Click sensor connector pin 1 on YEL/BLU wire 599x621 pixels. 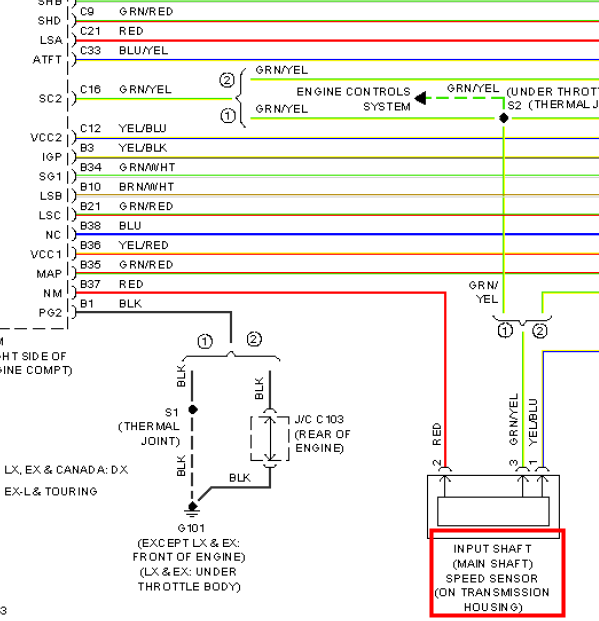coord(542,470)
